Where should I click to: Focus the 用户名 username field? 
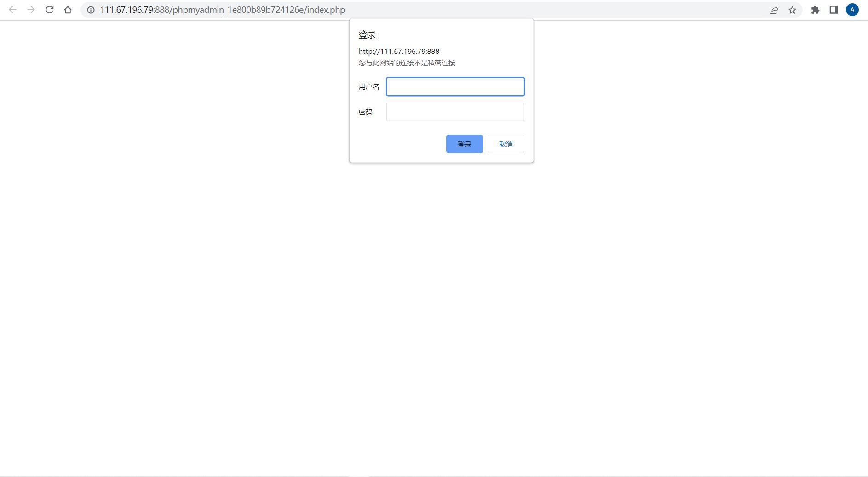(x=455, y=87)
